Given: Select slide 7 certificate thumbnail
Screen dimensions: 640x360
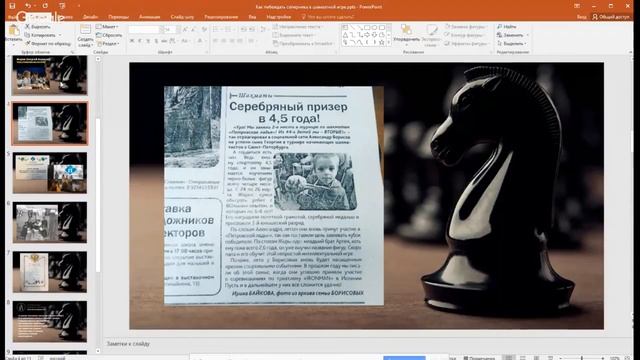Looking at the screenshot, I should (50, 272).
